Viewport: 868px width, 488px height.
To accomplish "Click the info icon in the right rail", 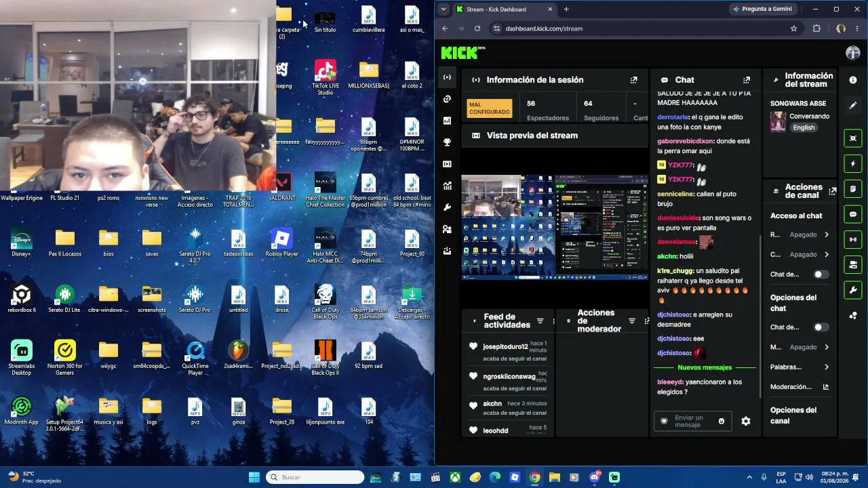I will 853,80.
